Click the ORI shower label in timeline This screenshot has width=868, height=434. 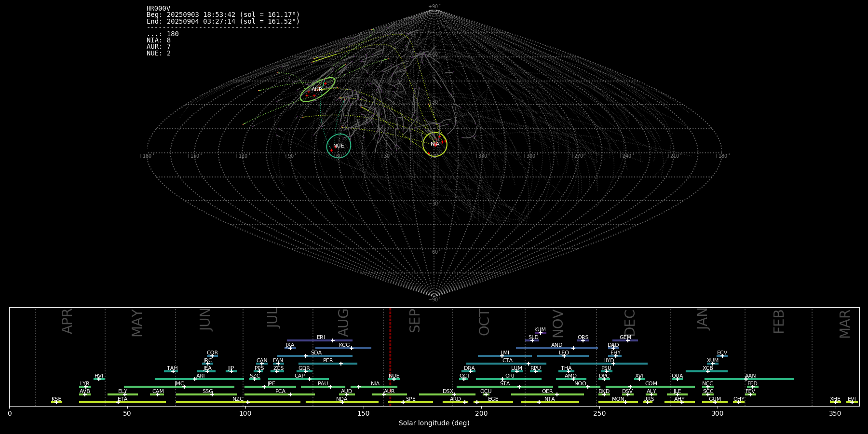pyautogui.click(x=510, y=376)
